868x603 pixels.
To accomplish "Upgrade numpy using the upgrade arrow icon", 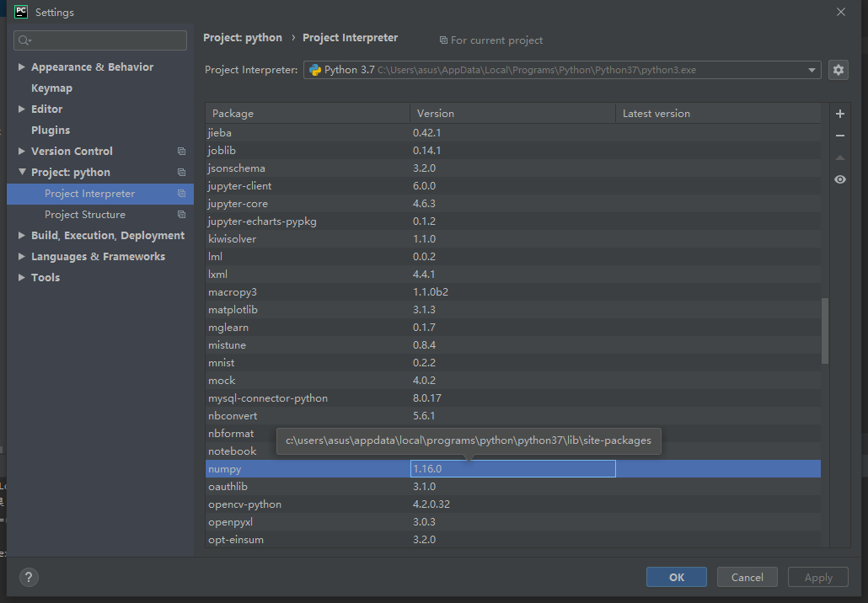I will click(x=839, y=157).
